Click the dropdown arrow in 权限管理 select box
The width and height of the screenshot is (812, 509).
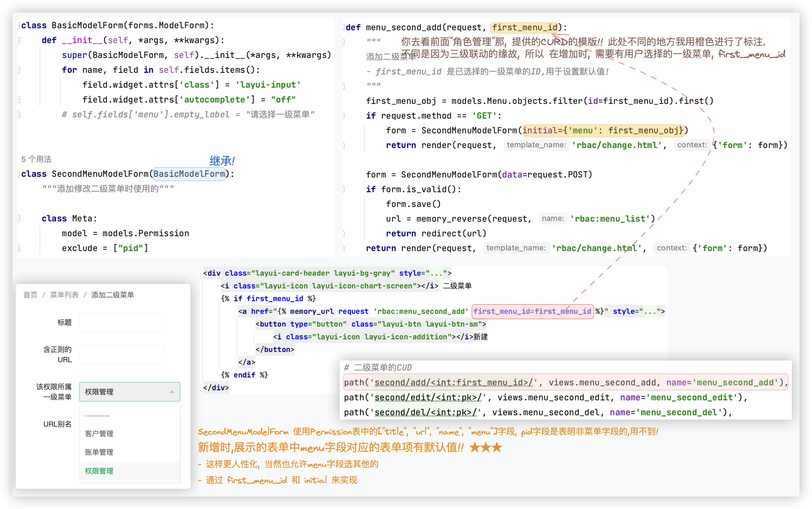tap(172, 392)
